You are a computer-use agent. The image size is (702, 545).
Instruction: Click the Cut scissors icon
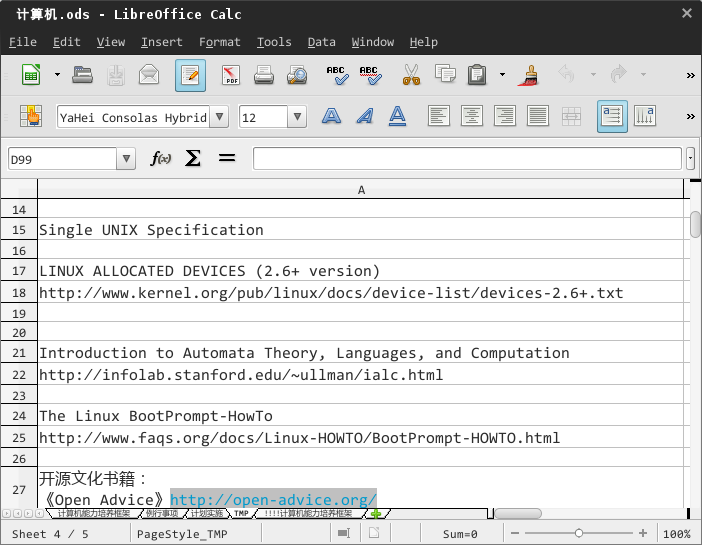point(411,75)
